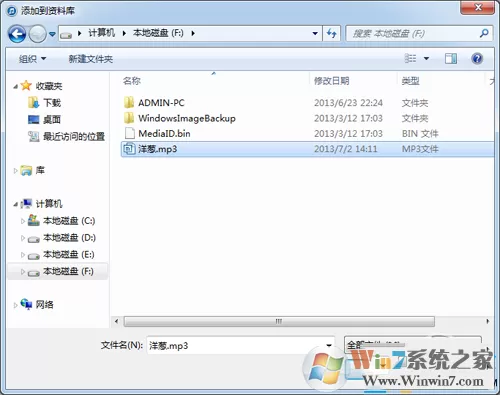The height and width of the screenshot is (395, 500).
Task: Click the Back navigation arrow
Action: (x=17, y=34)
